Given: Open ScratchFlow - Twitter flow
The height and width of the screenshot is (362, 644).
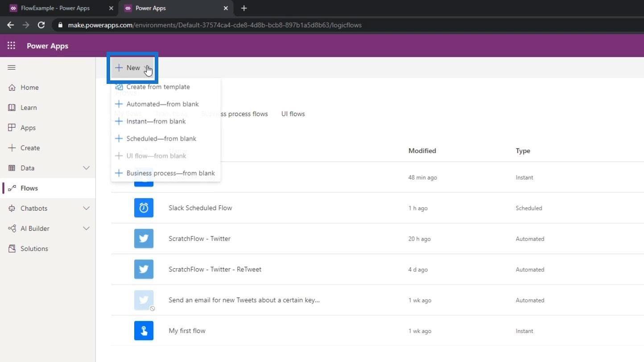Looking at the screenshot, I should 199,239.
